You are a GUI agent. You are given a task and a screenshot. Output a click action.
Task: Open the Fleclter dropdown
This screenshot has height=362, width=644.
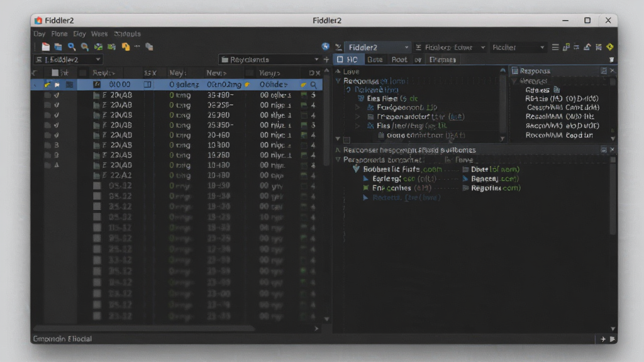(518, 47)
